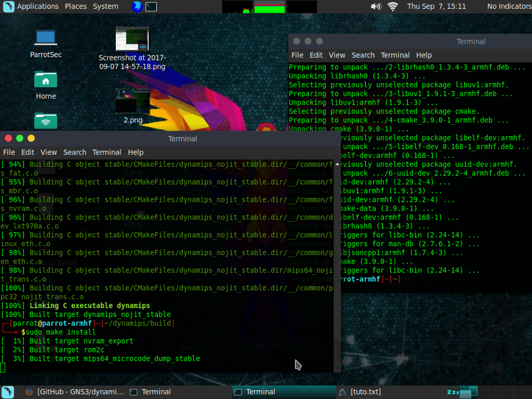Click the yellow button of front Terminal
The image size is (532, 399).
(x=31, y=139)
